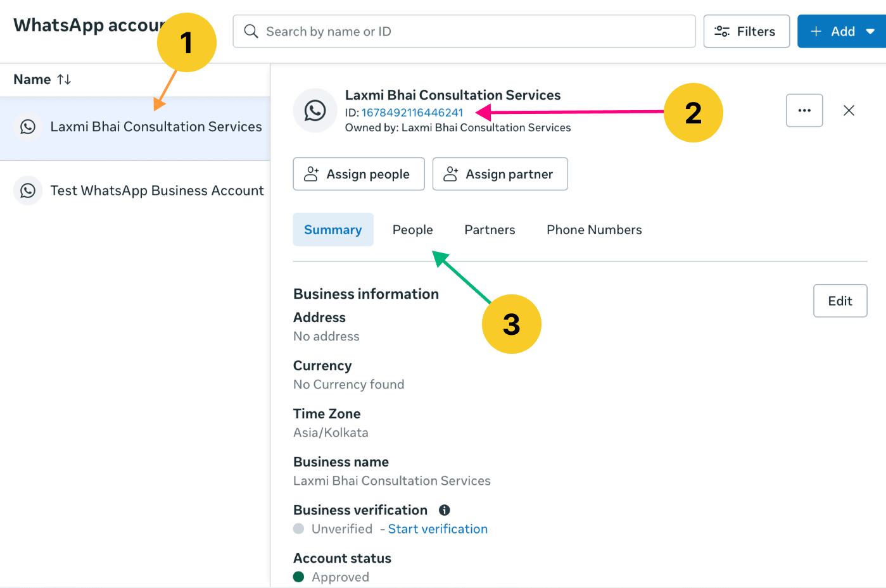Click Owned by Laxmi Bhai Consultation Services text

coord(458,128)
